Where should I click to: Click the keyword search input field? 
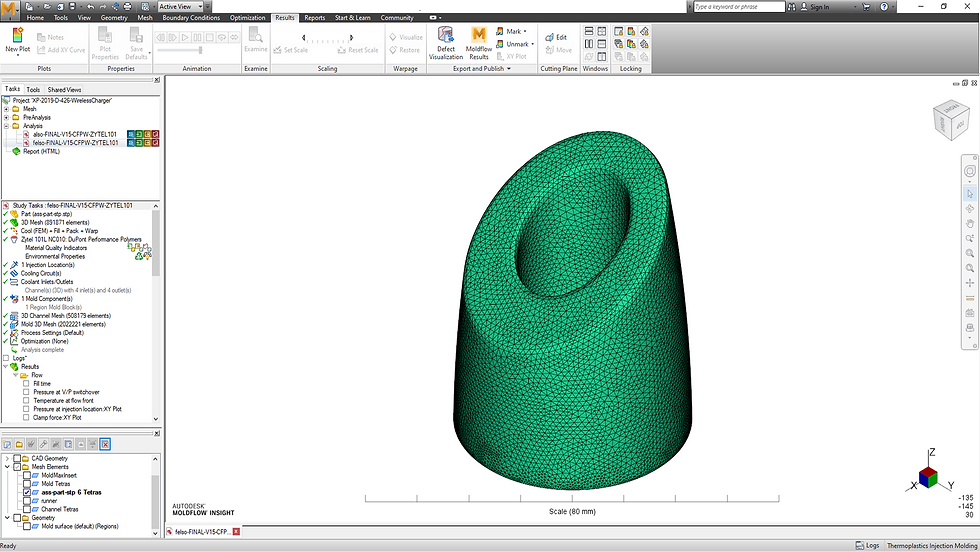738,7
